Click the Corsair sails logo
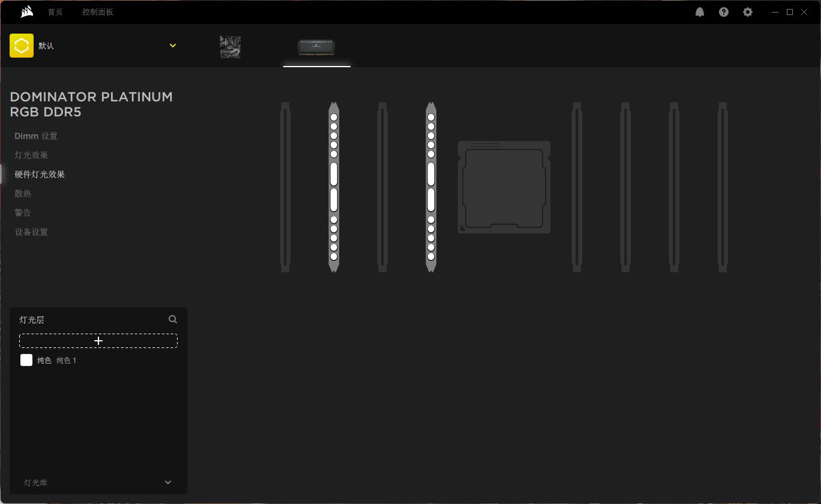Screen dimensions: 821x504 tap(26, 12)
